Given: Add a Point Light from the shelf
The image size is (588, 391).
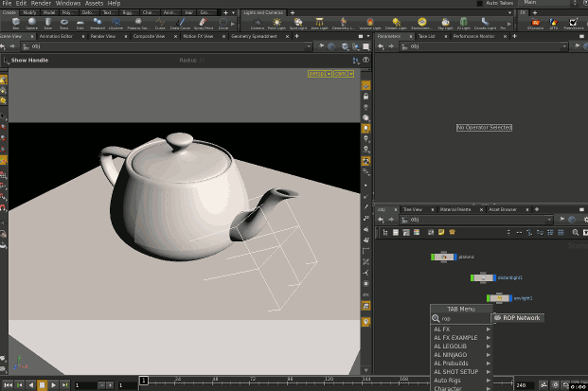Looking at the screenshot, I should tap(276, 24).
